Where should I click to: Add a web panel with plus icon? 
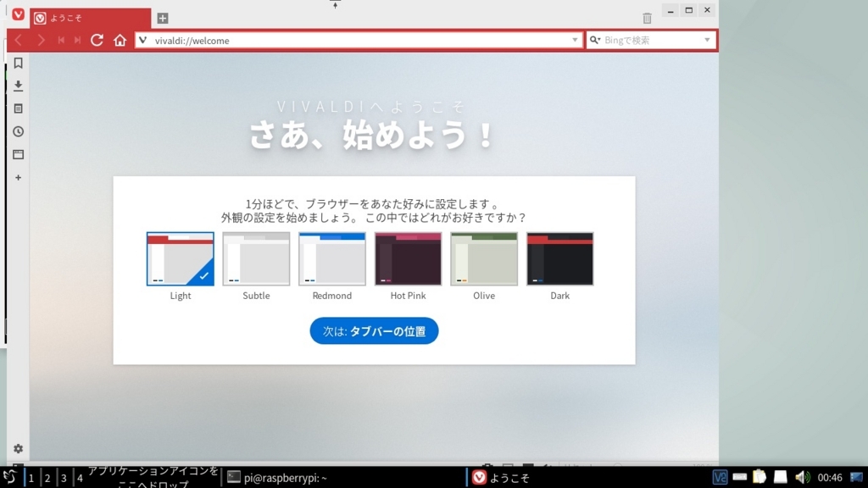(19, 178)
